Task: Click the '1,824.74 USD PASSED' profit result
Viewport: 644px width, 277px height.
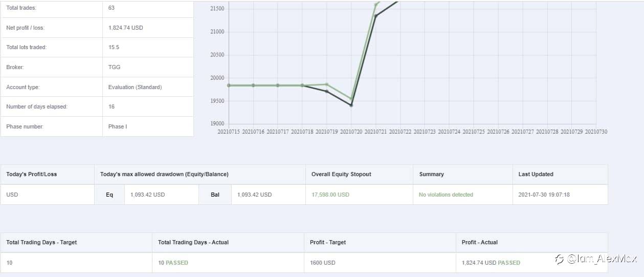Action: coord(491,263)
